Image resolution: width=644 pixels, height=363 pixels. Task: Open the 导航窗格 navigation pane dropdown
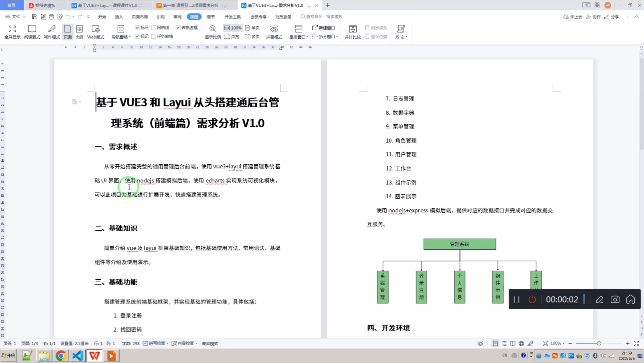120,36
